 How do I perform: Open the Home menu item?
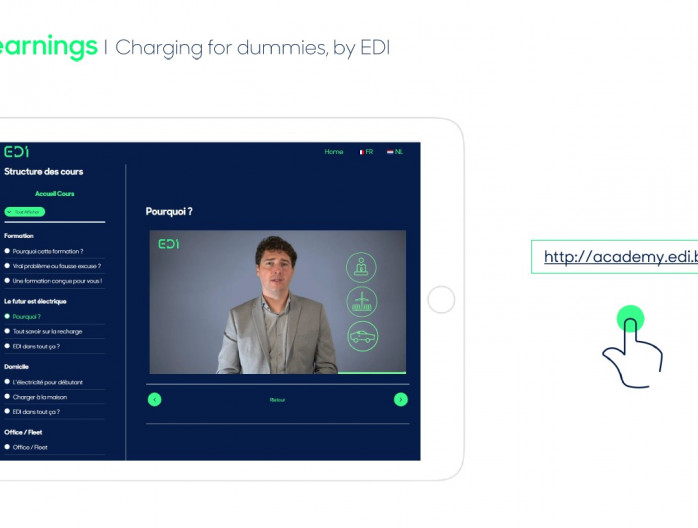pos(334,152)
